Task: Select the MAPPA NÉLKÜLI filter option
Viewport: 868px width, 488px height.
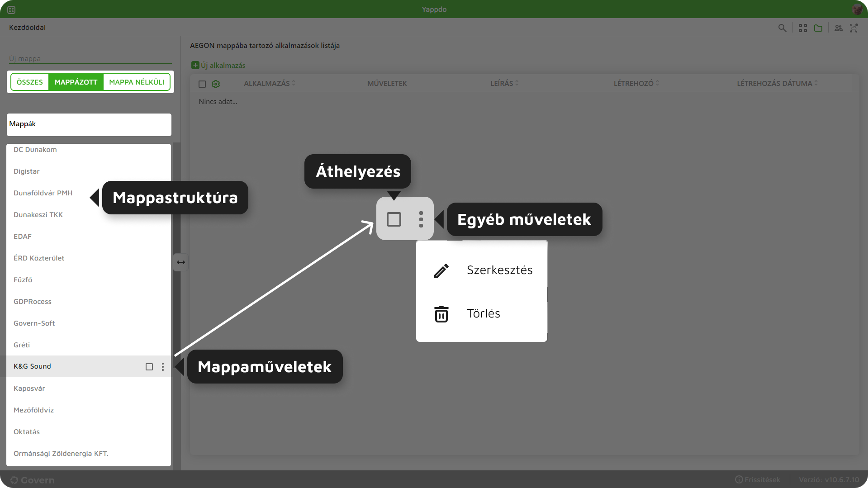Action: tap(137, 82)
